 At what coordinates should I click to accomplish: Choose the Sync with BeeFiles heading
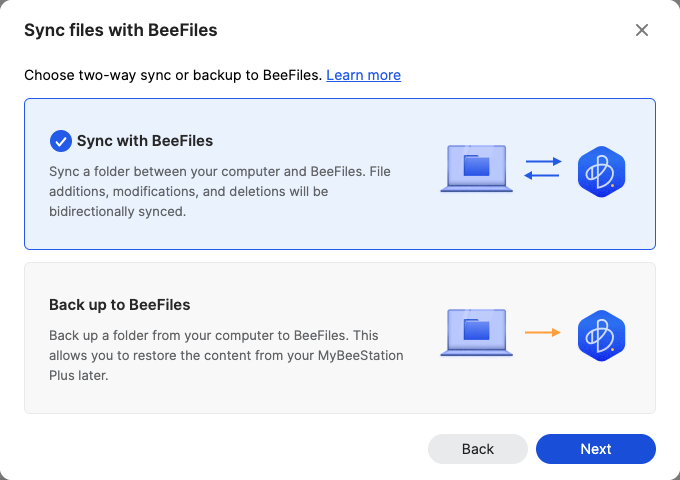(145, 141)
